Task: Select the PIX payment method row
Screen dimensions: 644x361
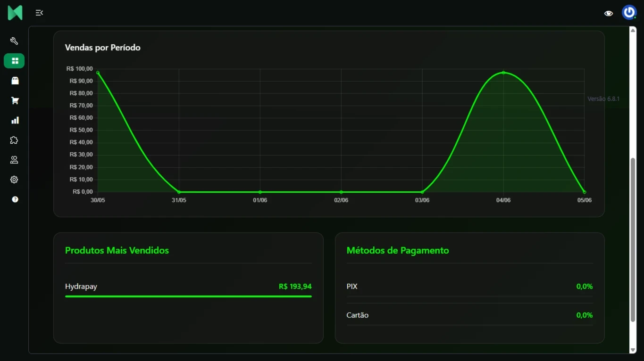Action: point(352,286)
